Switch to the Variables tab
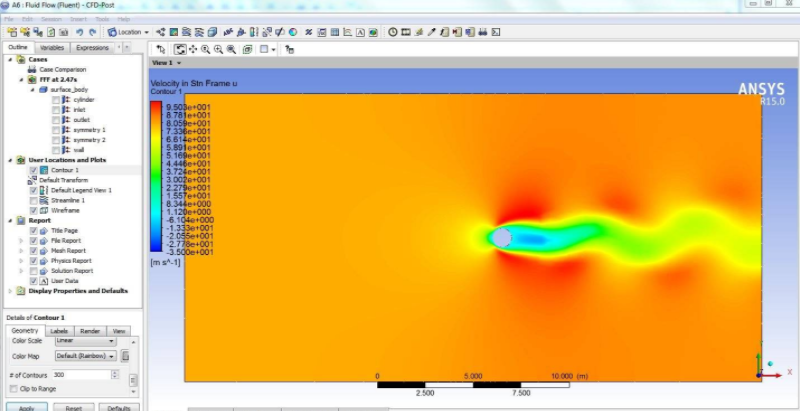The image size is (803, 411). (52, 47)
